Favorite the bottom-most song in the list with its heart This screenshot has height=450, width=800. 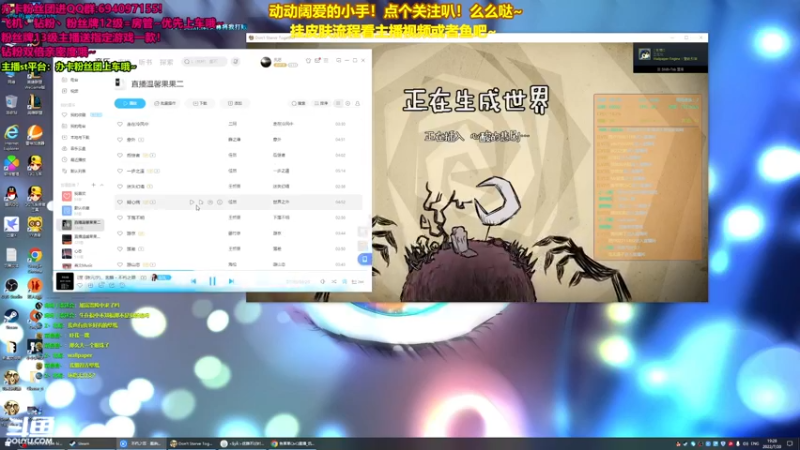pos(120,264)
